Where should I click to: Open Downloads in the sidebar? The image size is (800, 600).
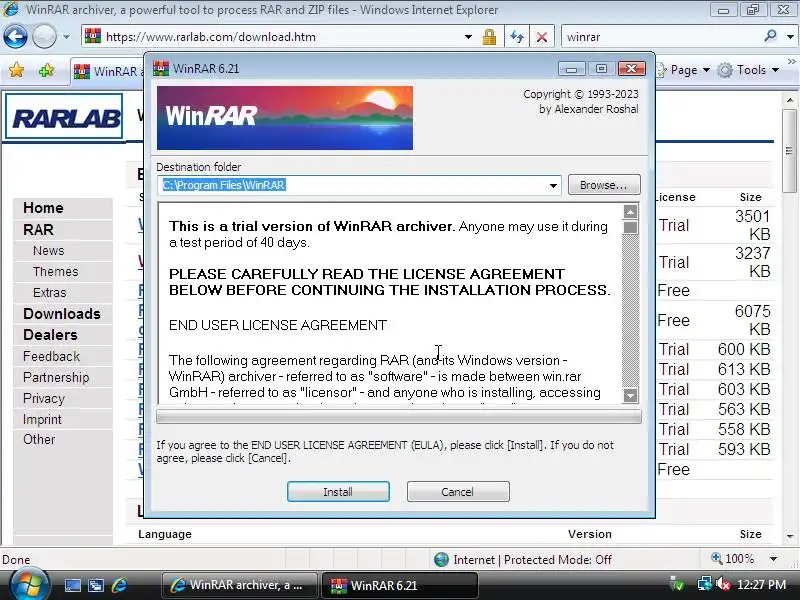coord(62,314)
